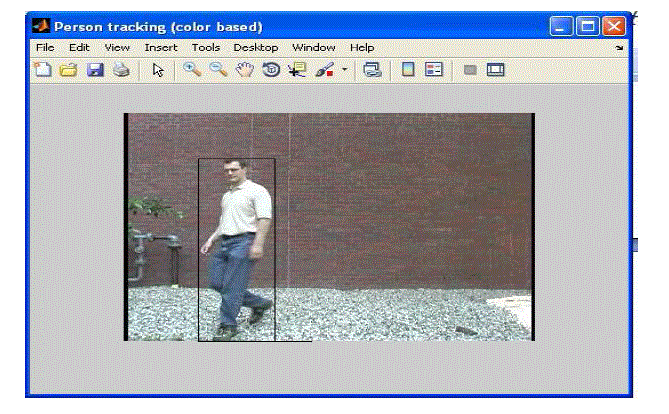Image resolution: width=669 pixels, height=414 pixels.
Task: Enable the Rotate 3D tool
Action: pyautogui.click(x=270, y=70)
